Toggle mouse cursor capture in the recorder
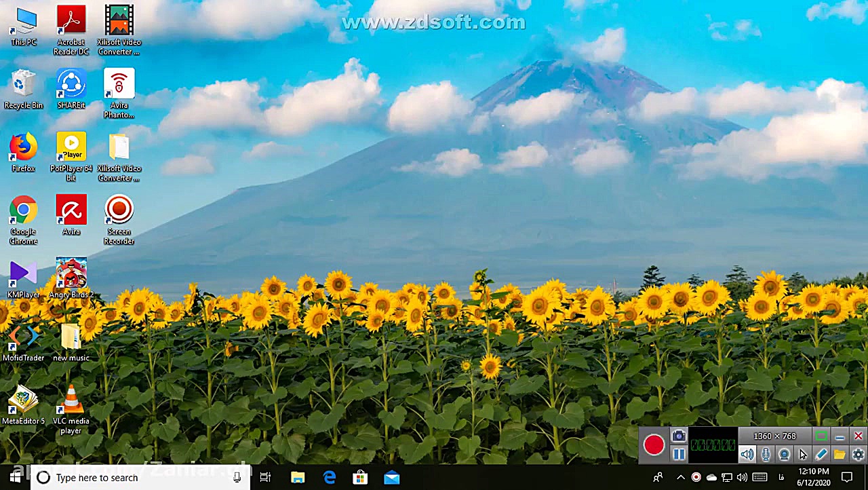 coord(803,455)
